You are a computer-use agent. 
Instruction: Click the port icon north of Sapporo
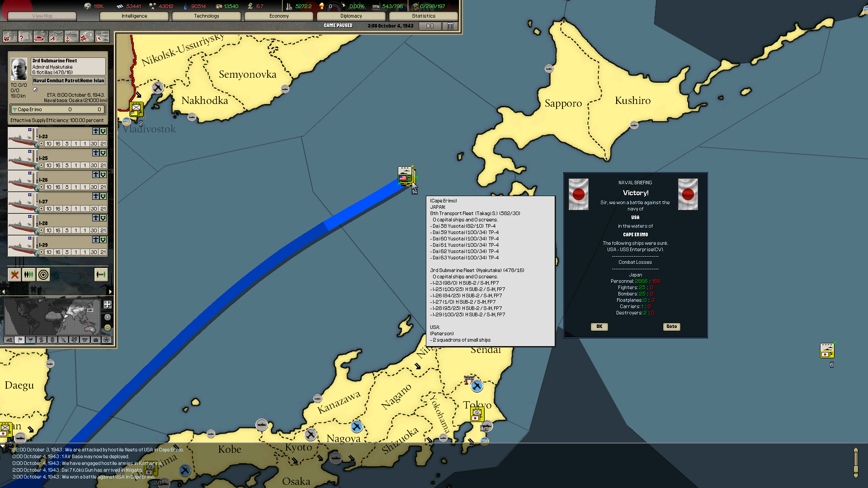pos(549,69)
